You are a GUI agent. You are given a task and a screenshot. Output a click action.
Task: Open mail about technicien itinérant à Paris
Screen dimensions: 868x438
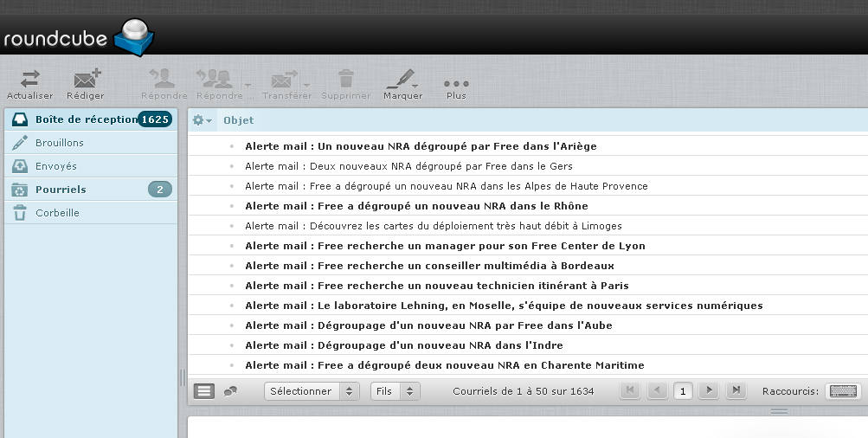tap(528, 286)
